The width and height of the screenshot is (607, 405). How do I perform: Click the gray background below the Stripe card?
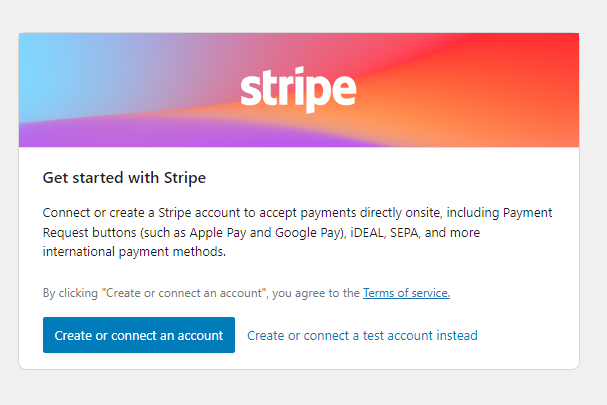(x=300, y=388)
